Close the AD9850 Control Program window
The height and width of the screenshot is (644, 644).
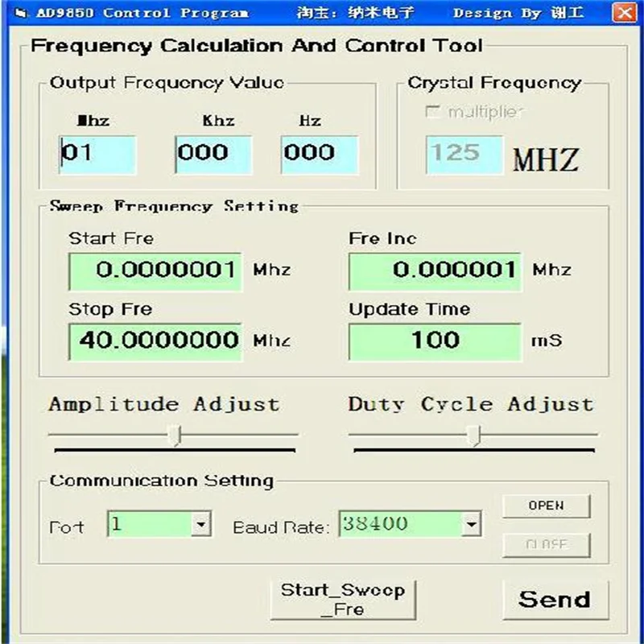coord(625,13)
